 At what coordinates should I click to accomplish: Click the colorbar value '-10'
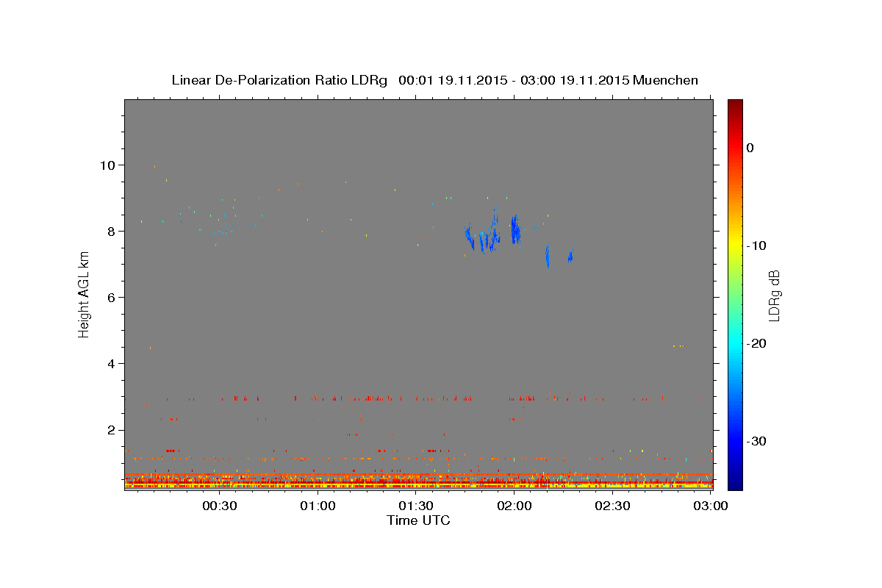(756, 245)
